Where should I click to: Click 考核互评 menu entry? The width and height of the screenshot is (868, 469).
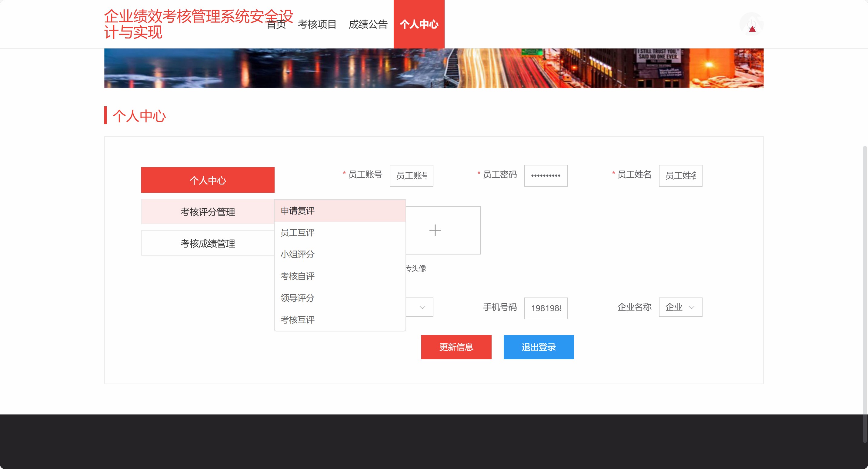coord(298,320)
